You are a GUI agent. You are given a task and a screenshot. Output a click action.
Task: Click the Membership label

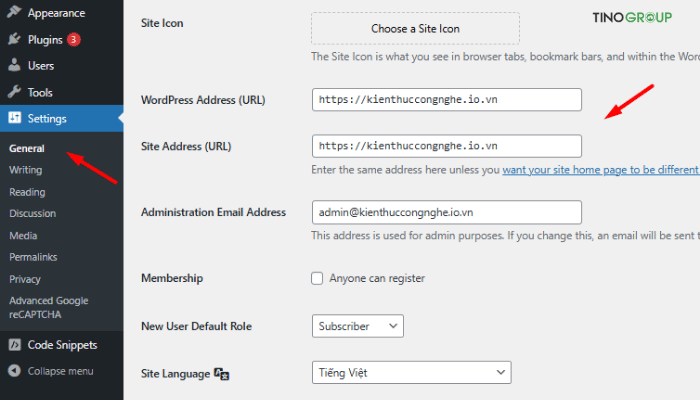coord(172,278)
